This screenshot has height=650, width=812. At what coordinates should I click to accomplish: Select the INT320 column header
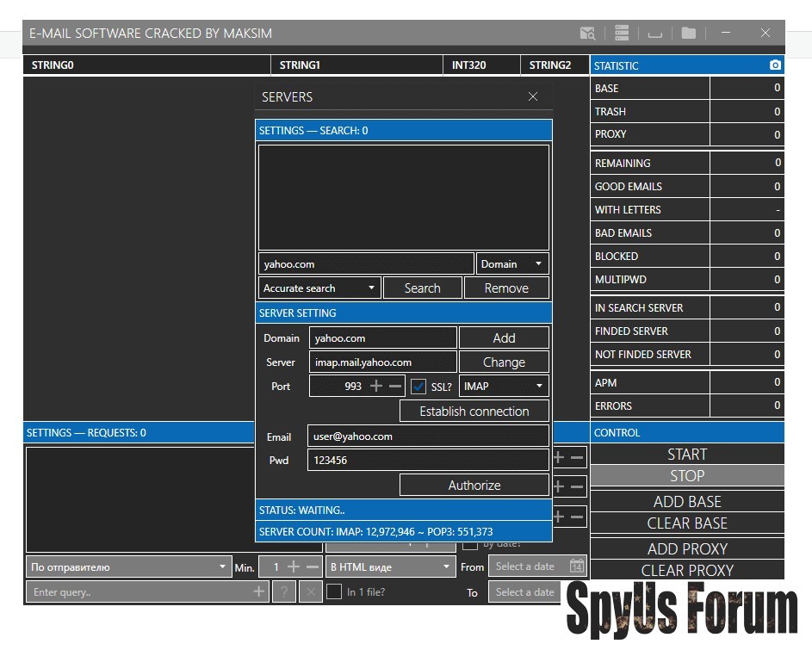click(481, 65)
